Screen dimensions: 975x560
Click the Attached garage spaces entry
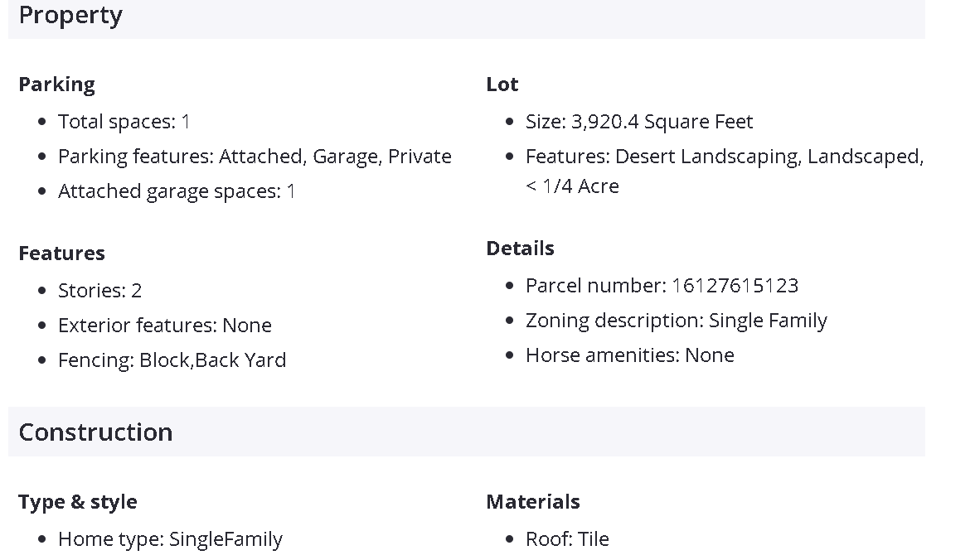tap(177, 191)
